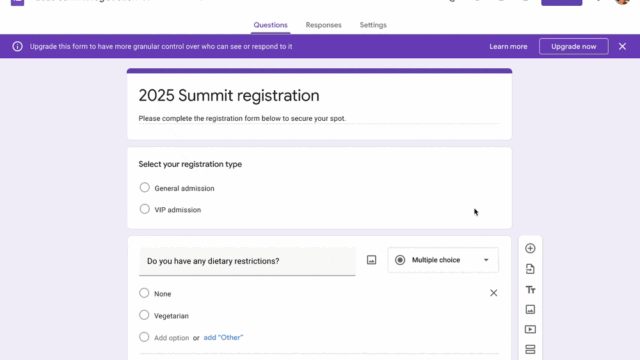Switch to the Responses tab

point(324,25)
